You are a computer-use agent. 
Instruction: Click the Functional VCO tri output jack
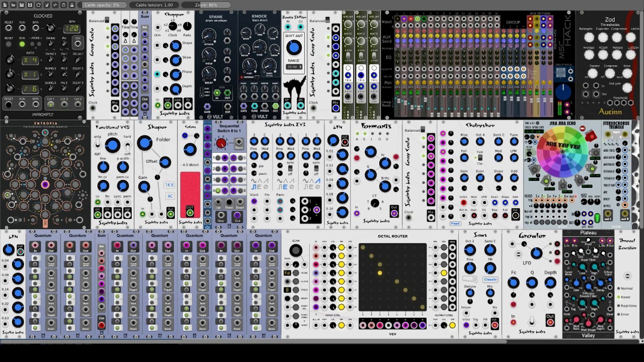point(107,214)
